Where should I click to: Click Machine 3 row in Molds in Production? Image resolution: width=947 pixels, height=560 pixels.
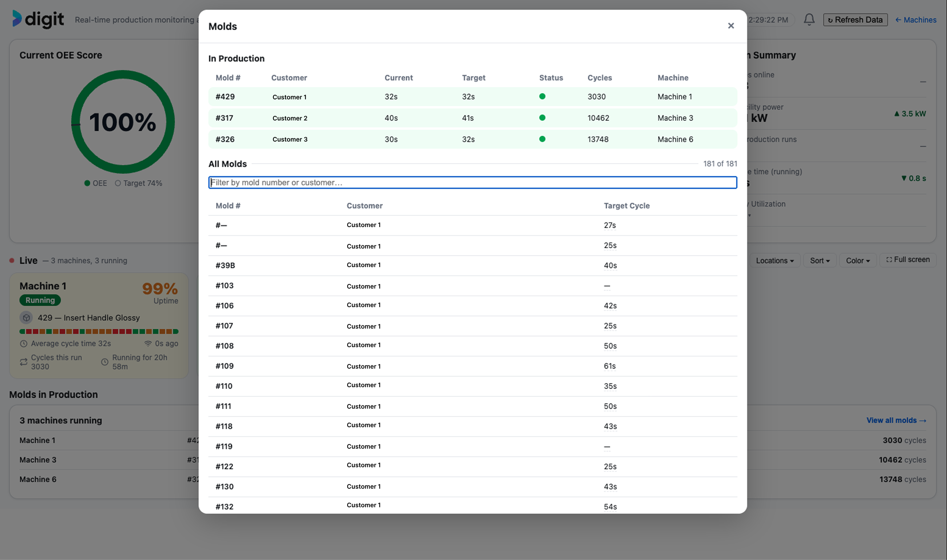pos(472,460)
